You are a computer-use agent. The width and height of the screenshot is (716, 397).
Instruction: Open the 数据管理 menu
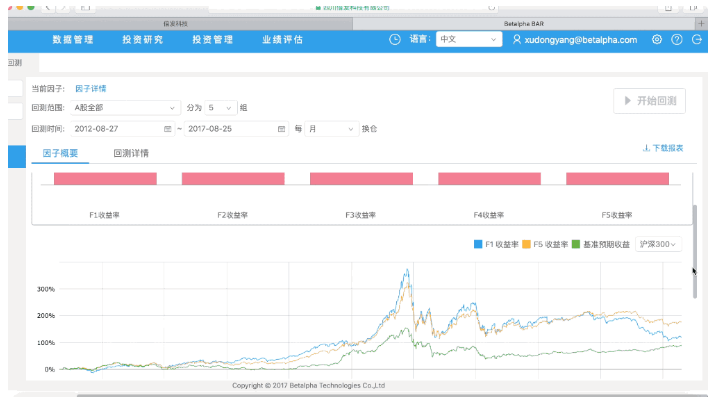point(73,40)
